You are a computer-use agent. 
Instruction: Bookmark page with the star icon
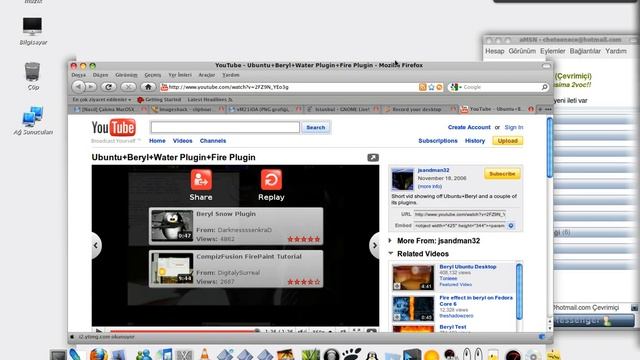[x=431, y=87]
